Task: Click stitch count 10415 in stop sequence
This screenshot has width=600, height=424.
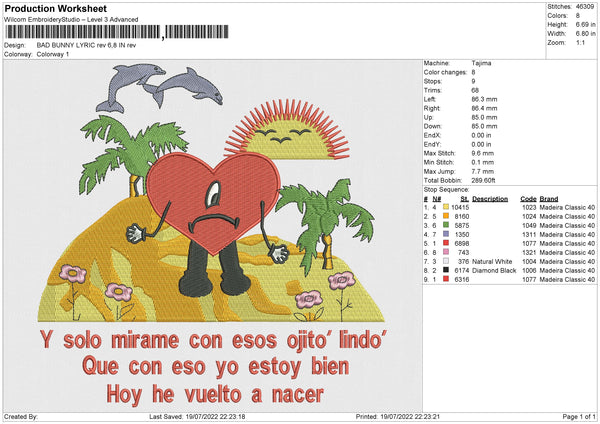Action: click(x=460, y=207)
